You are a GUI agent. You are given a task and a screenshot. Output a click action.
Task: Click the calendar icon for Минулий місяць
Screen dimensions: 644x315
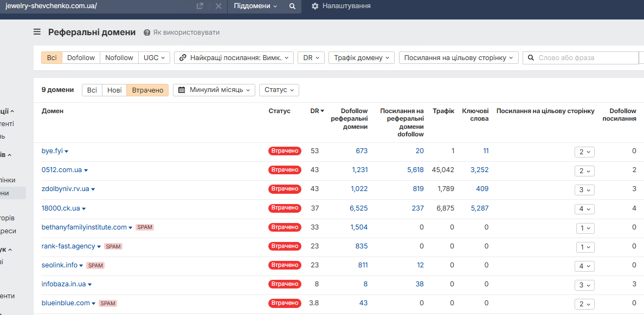coord(182,90)
